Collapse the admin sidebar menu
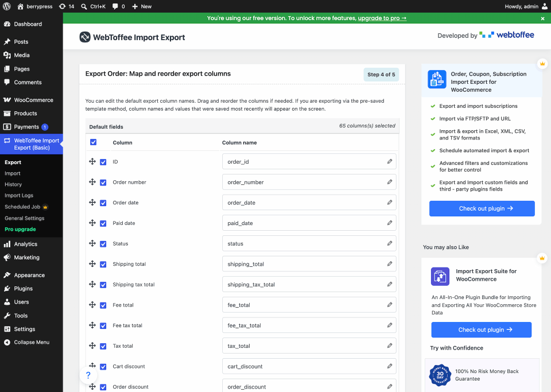Screen dimensions: 551x392 click(x=31, y=342)
